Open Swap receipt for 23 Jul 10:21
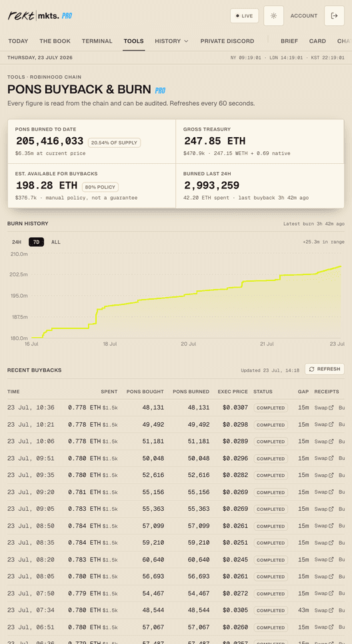 point(324,425)
